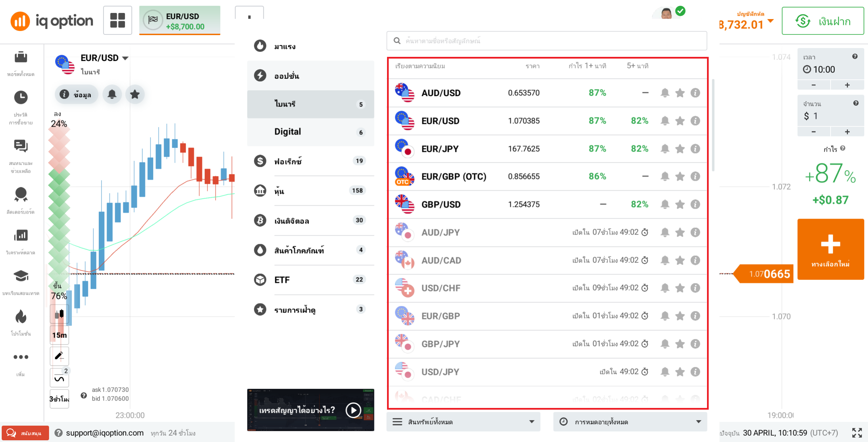Open the all assets filter dropdown

coord(463,422)
